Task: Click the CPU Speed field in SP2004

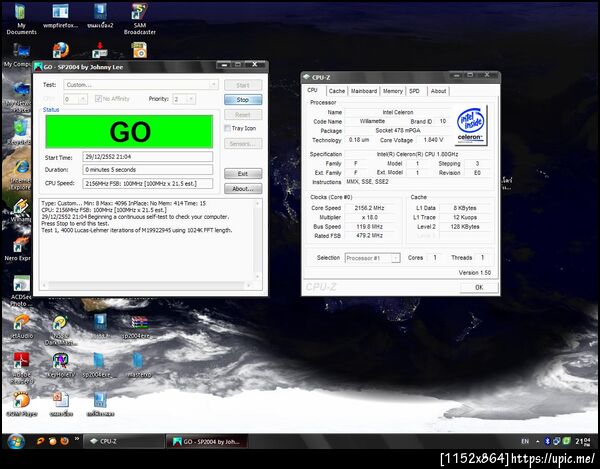Action: [148, 183]
